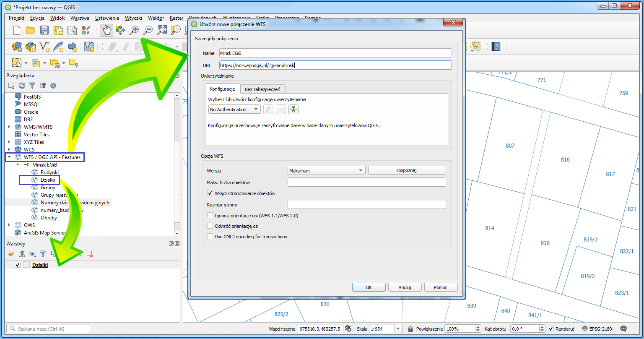This screenshot has width=644, height=339.
Task: Collapse the Minsk EGiB connection node
Action: click(x=18, y=165)
